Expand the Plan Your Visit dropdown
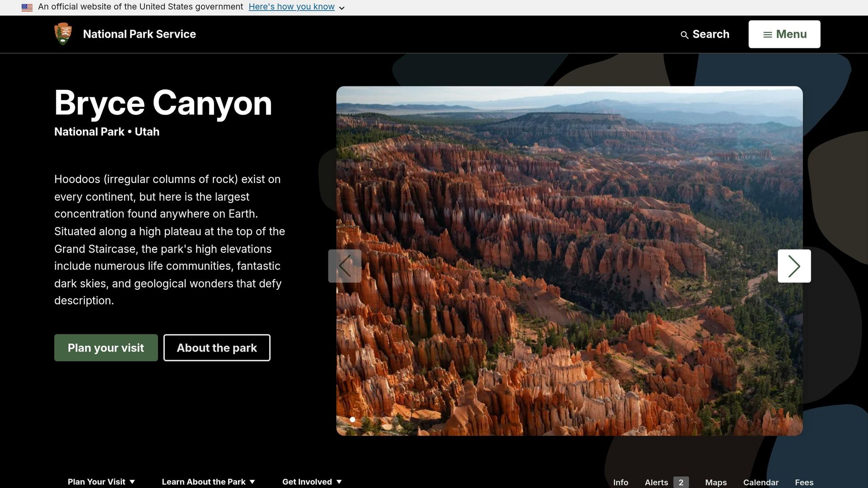 101,482
